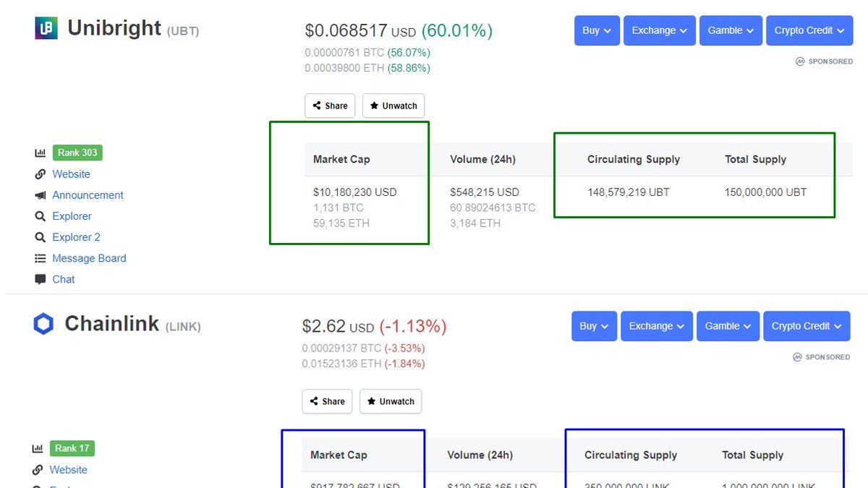The height and width of the screenshot is (488, 868).
Task: Unwatch Unibright
Action: (x=393, y=106)
